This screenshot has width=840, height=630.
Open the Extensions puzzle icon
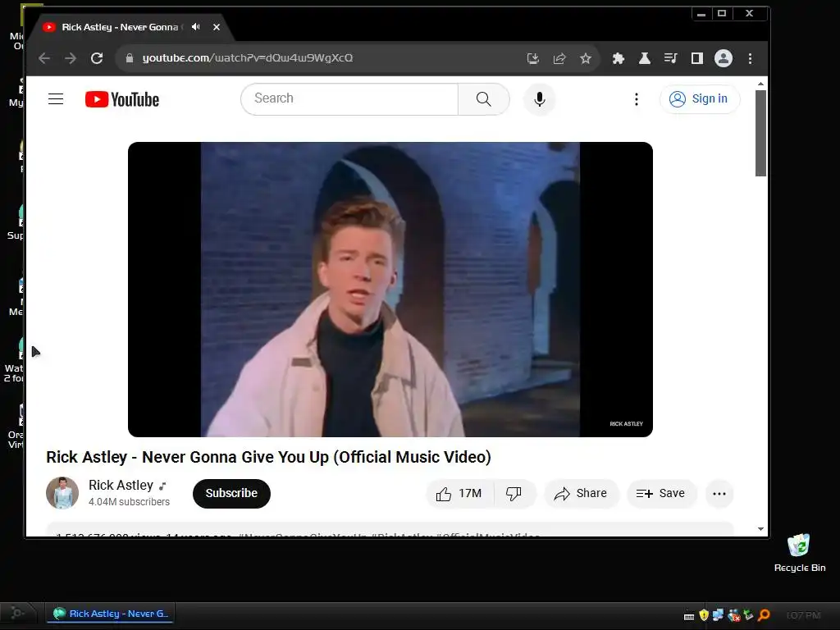[x=619, y=58]
